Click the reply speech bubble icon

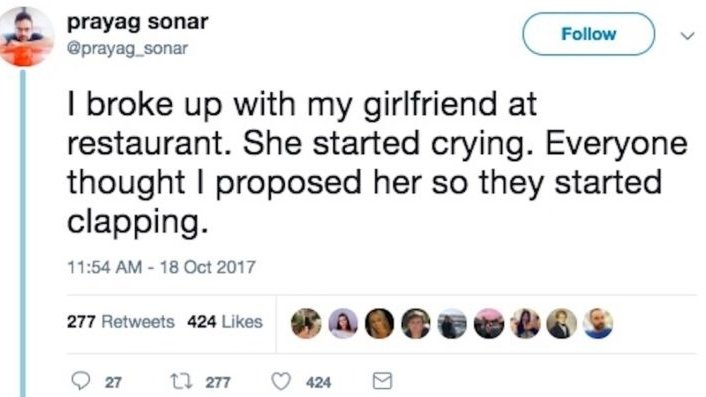81,381
